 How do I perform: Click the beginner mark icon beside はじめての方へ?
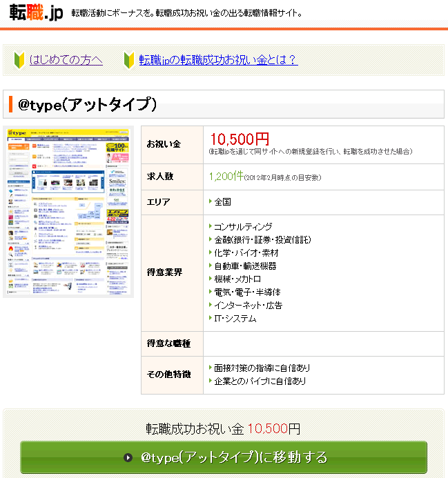click(19, 60)
